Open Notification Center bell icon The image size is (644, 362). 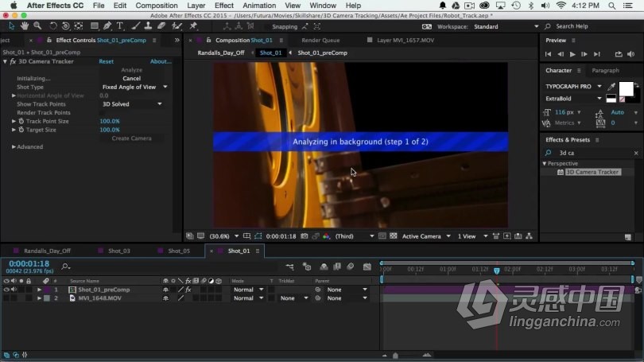(442, 6)
